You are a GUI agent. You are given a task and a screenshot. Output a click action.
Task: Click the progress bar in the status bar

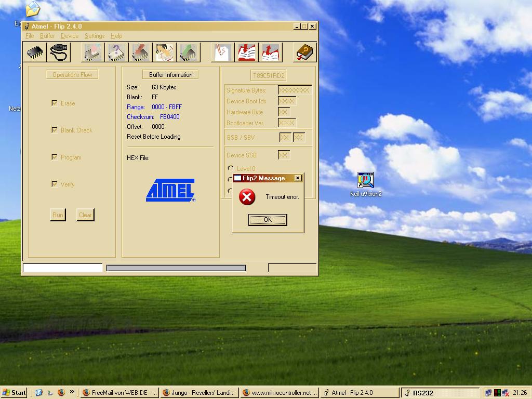coord(176,268)
